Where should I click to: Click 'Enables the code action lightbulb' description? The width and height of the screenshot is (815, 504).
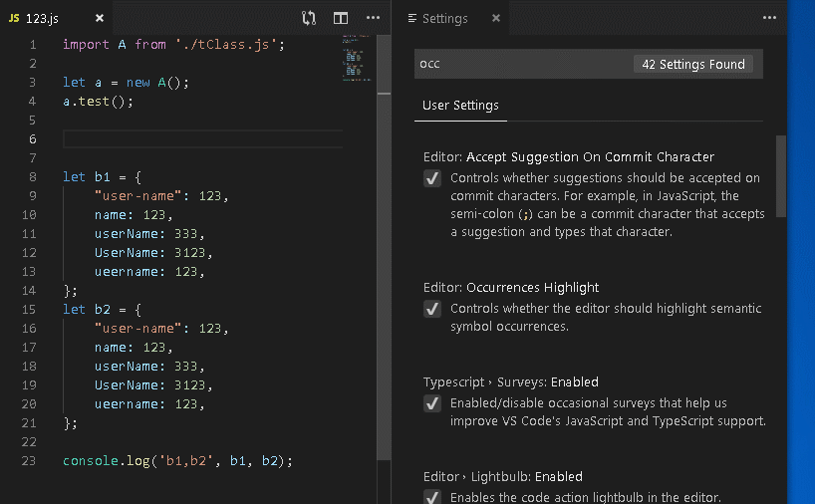pos(586,497)
